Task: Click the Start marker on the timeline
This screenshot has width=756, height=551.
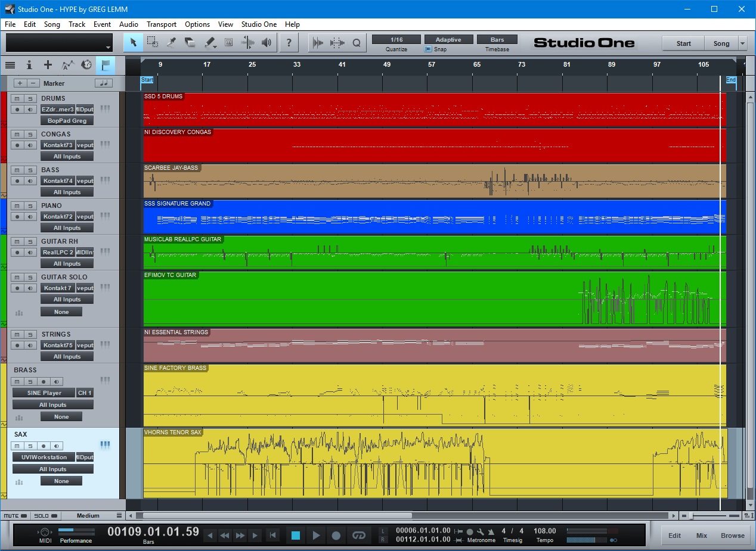Action: (x=147, y=80)
